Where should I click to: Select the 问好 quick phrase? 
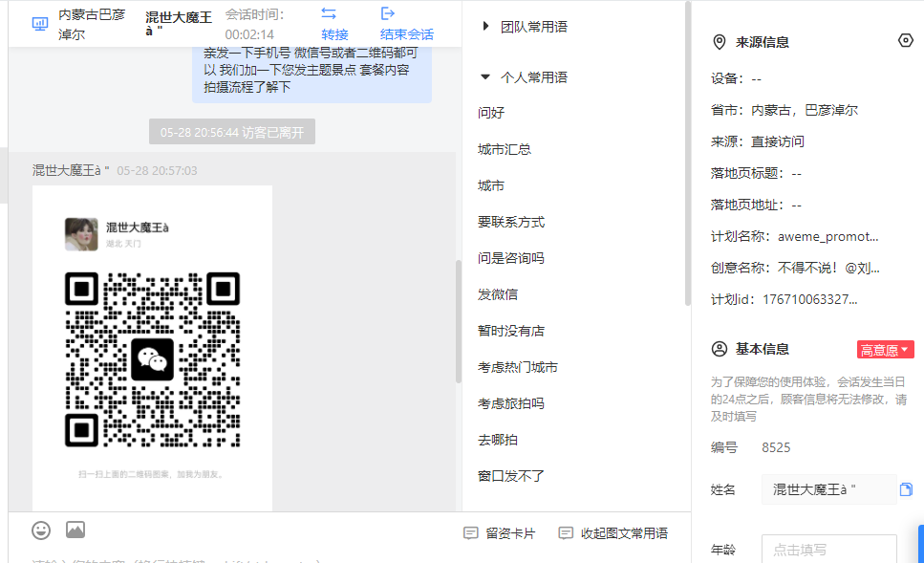click(x=491, y=113)
